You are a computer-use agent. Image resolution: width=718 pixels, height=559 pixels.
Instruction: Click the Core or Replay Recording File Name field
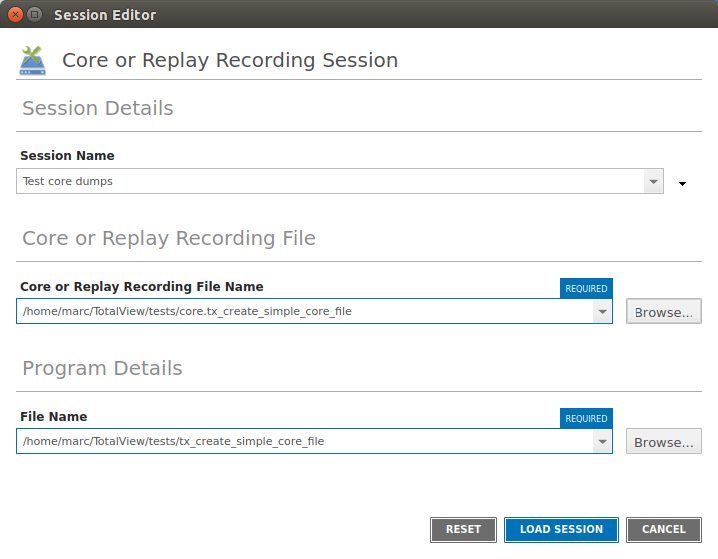tap(305, 312)
